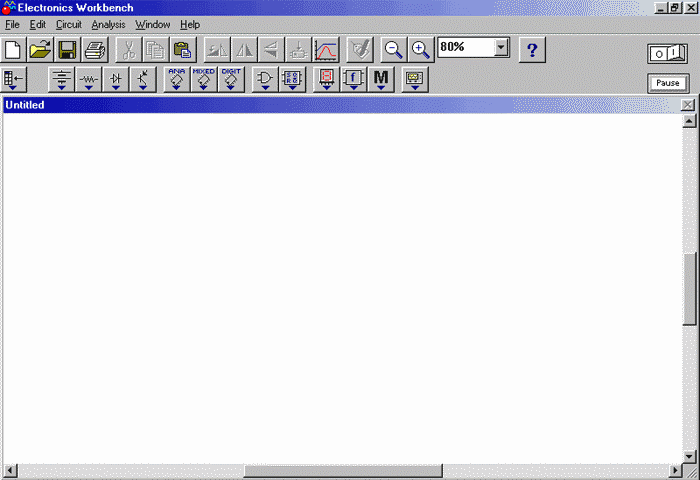The height and width of the screenshot is (480, 700).
Task: Zoom out with magnifier minus
Action: (x=393, y=50)
